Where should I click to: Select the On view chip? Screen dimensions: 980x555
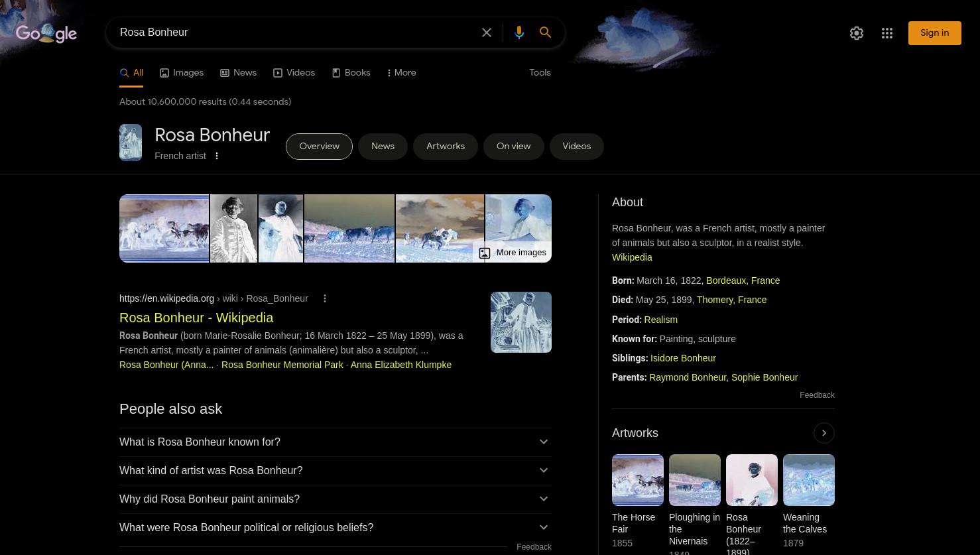click(x=513, y=147)
